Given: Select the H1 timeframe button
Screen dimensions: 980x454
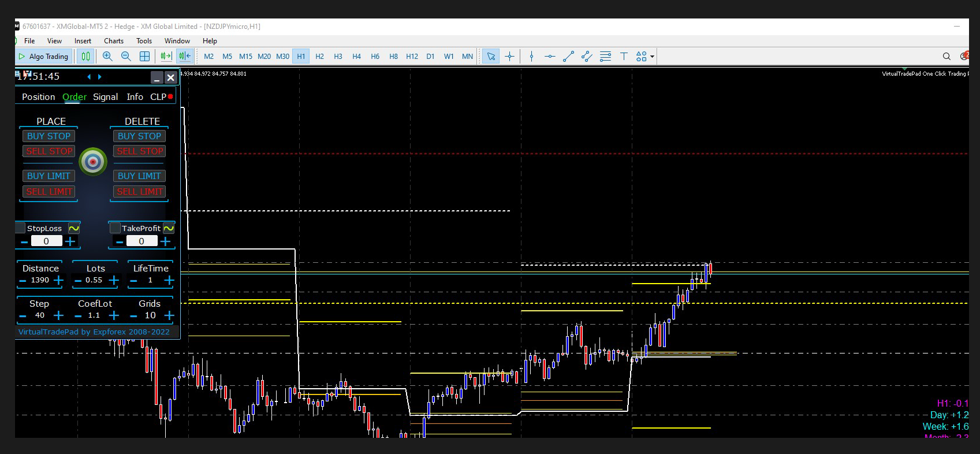Looking at the screenshot, I should point(301,56).
